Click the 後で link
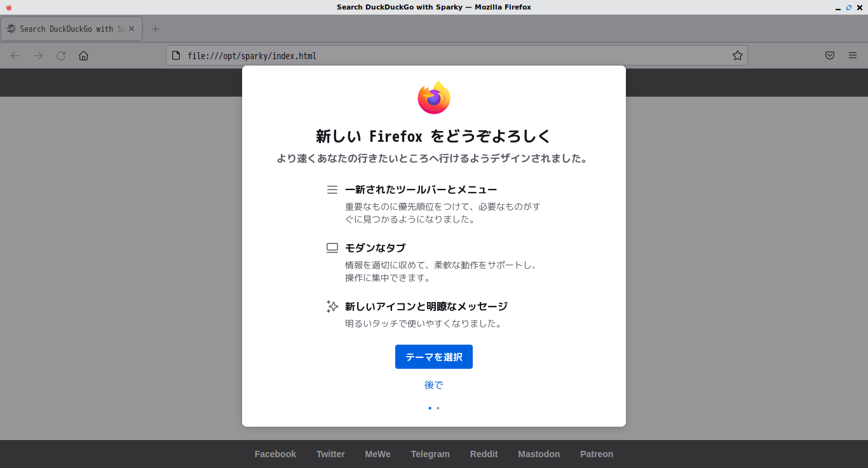This screenshot has width=868, height=468. pyautogui.click(x=434, y=385)
